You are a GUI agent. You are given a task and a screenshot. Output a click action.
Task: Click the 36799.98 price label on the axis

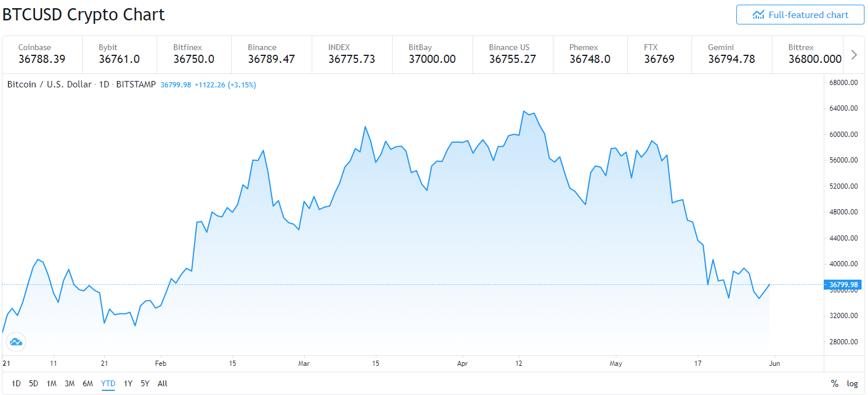point(842,284)
